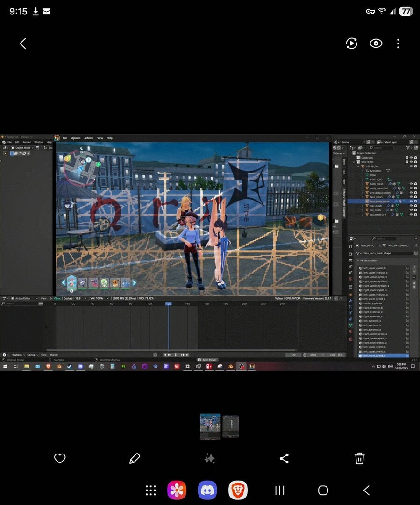Viewport: 420px width, 505px height.
Task: Hide body_mesh using its eye icon
Action: 411,184
